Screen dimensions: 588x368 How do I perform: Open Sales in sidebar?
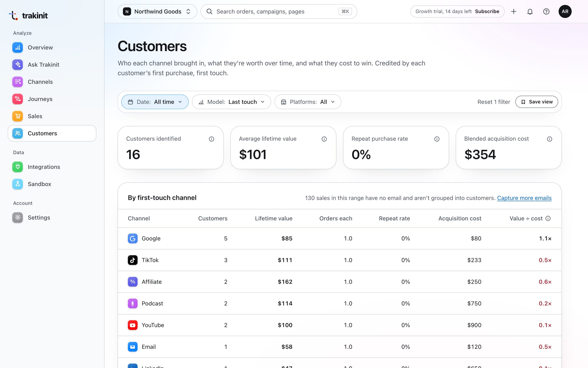52,116
